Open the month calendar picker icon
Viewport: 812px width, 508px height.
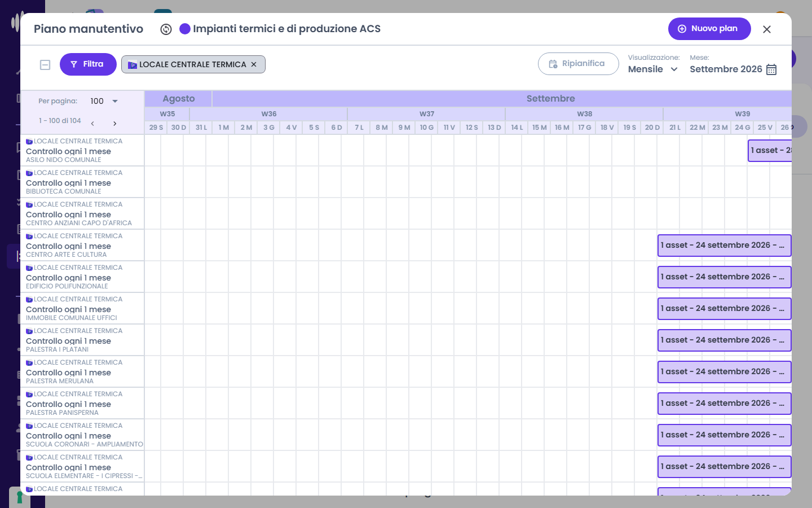coord(771,69)
